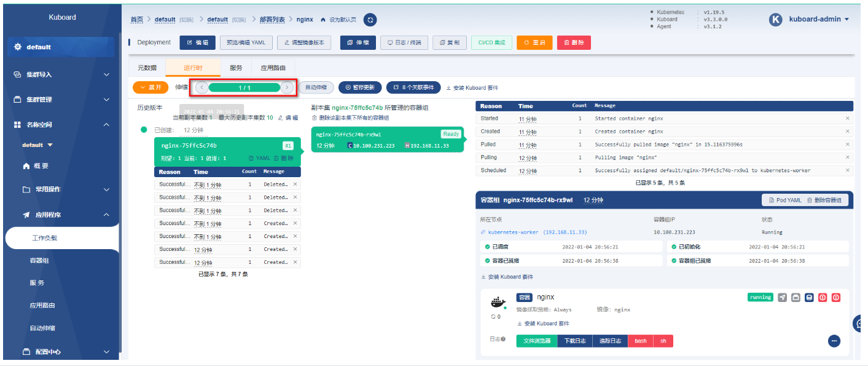
Task: Click the Ready badge on pod card
Action: [450, 134]
